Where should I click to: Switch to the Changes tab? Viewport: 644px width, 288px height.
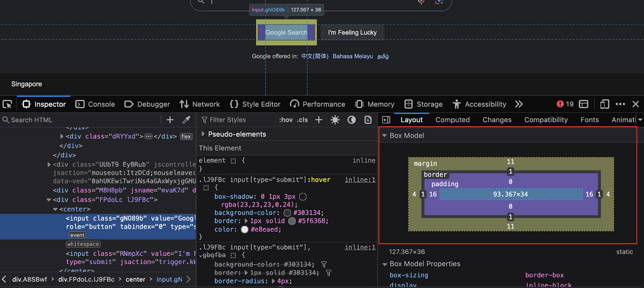coord(497,120)
